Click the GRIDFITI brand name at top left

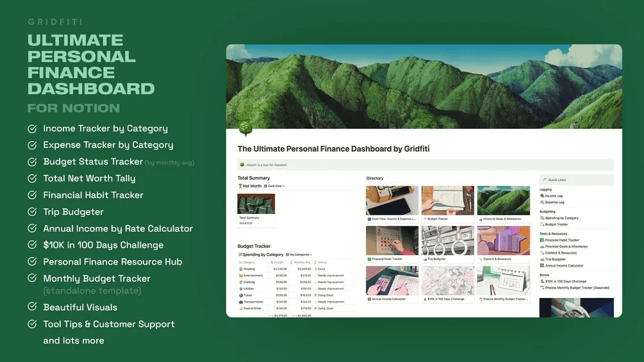point(55,22)
